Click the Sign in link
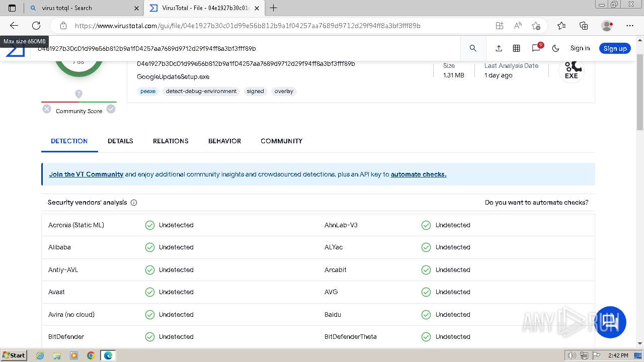 (580, 48)
